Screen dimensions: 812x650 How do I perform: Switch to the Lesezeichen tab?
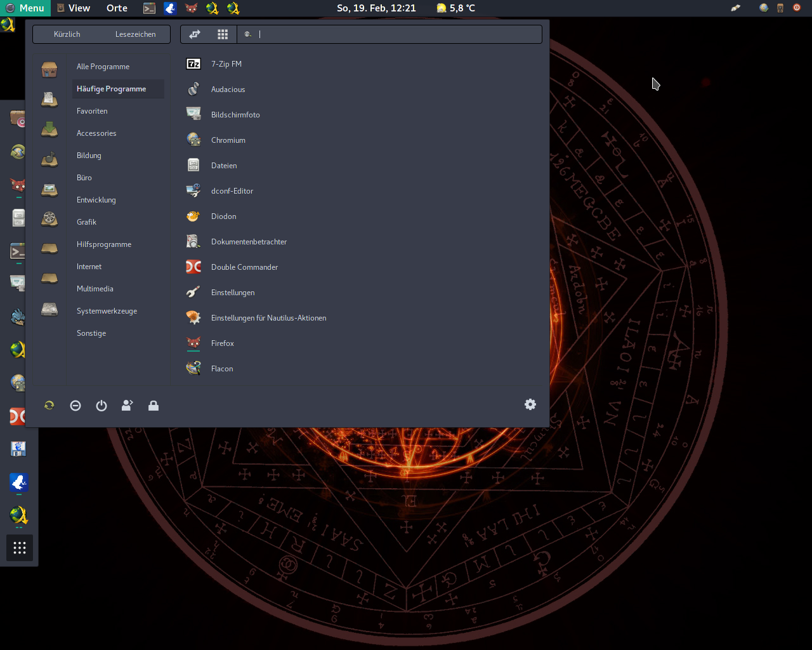coord(135,34)
